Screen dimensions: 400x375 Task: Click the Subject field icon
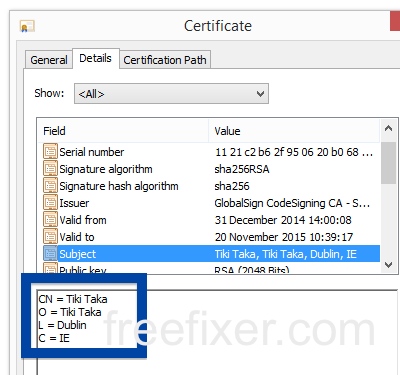[50, 254]
